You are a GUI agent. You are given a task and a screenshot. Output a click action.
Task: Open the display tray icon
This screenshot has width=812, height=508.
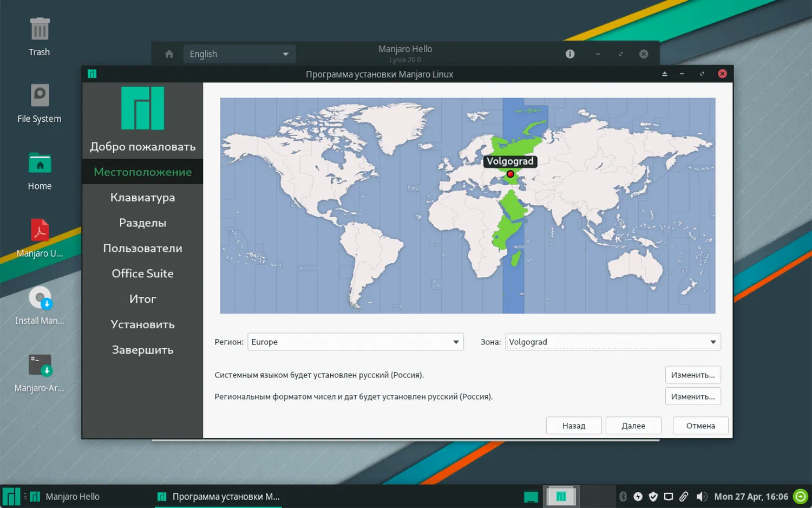coord(669,496)
